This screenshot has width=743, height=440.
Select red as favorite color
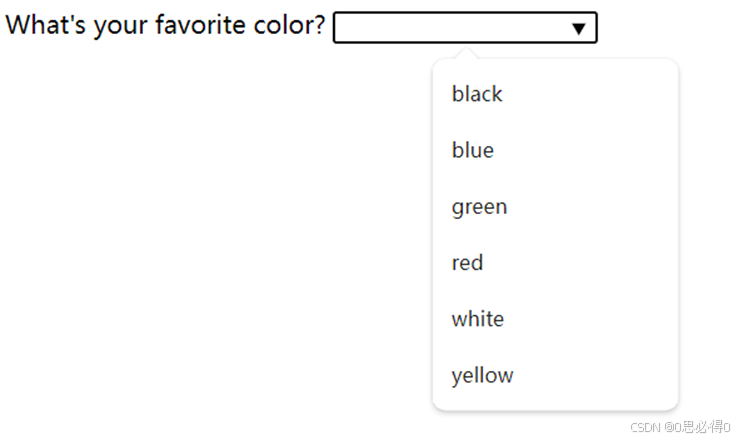click(x=467, y=263)
